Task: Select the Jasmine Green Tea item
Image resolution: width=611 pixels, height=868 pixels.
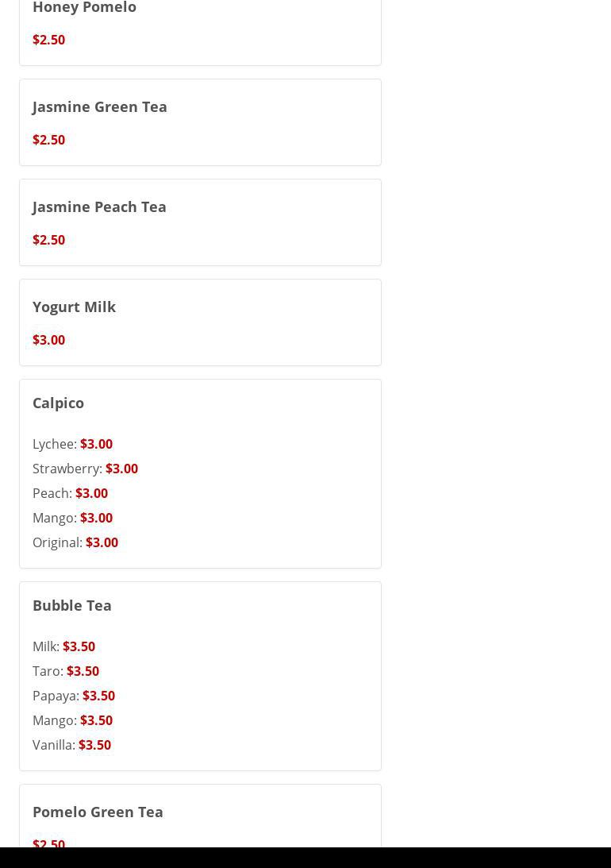Action: (99, 106)
